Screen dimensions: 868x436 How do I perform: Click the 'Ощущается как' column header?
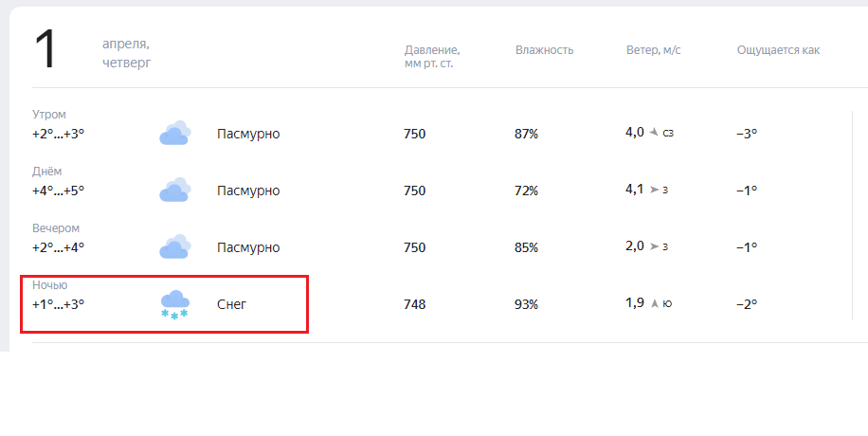(778, 49)
